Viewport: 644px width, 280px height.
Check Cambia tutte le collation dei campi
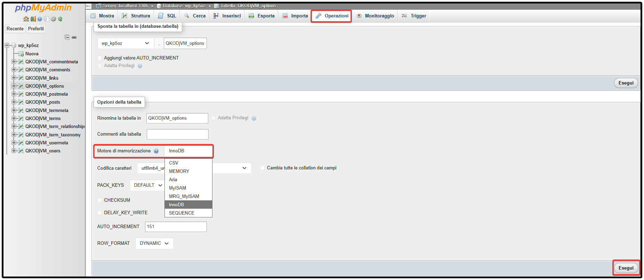click(263, 168)
